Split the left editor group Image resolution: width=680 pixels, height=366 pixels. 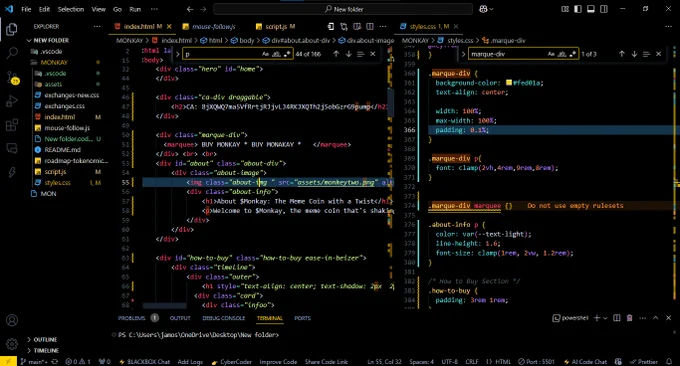pyautogui.click(x=370, y=26)
